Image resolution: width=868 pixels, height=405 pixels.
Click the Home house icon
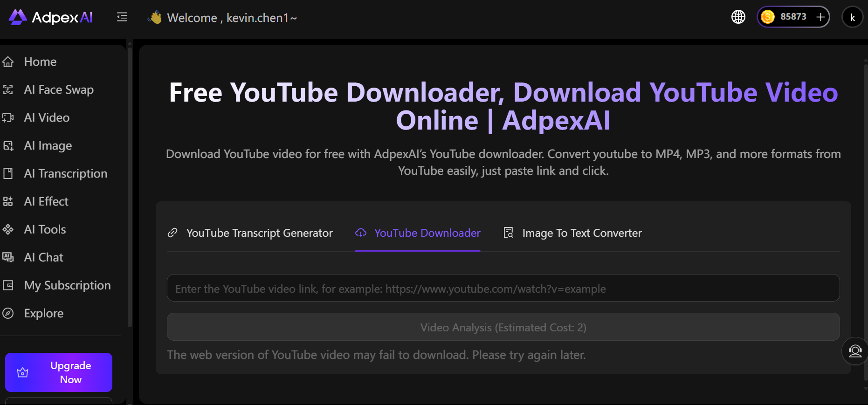point(8,62)
